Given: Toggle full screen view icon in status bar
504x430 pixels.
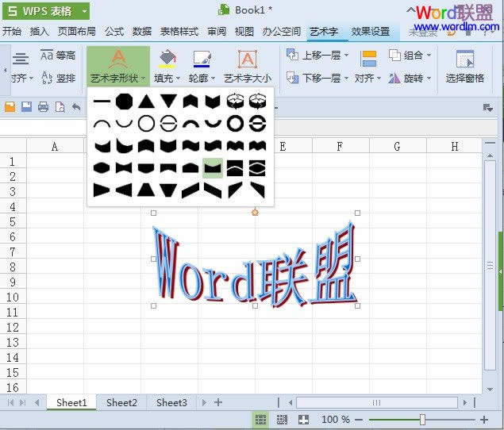Looking at the screenshot, I should tap(303, 420).
